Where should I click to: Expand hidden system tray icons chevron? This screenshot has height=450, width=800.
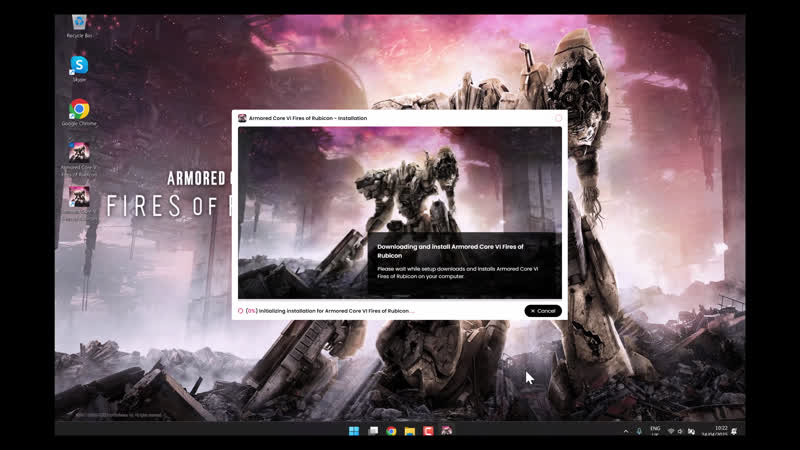point(626,431)
